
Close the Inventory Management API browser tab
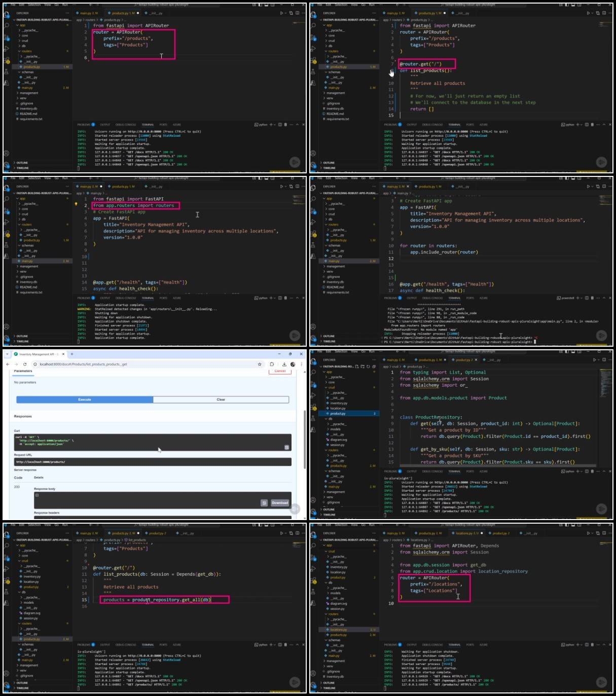tap(63, 354)
